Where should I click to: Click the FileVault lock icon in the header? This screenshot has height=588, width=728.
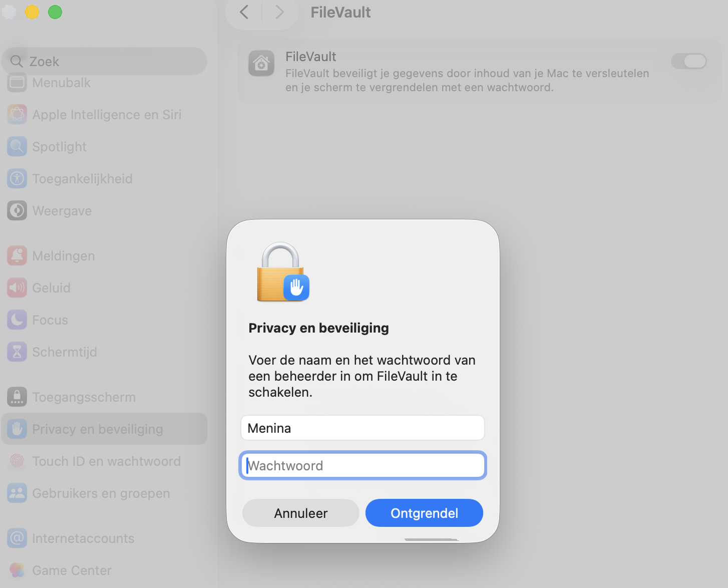261,64
